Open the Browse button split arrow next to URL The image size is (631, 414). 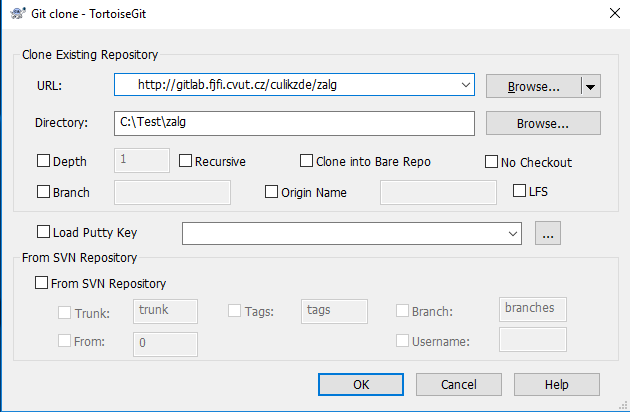click(x=591, y=87)
